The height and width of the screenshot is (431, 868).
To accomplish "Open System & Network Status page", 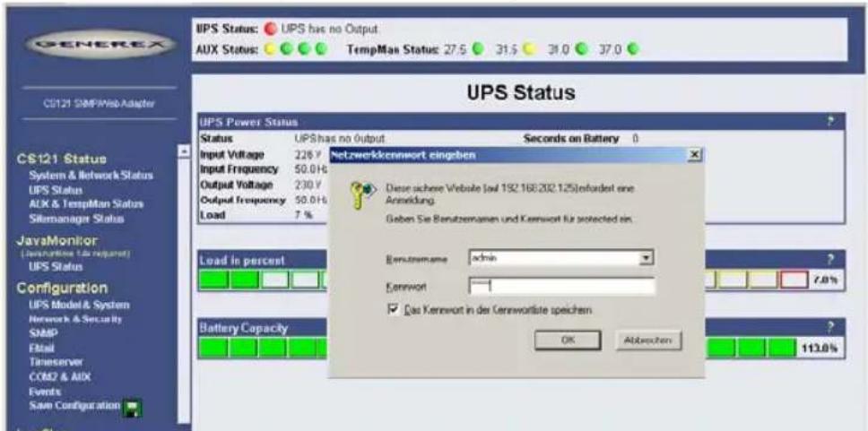I will click(x=91, y=176).
